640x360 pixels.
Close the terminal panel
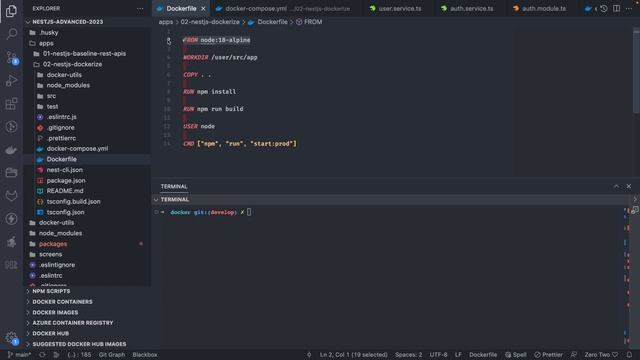click(629, 187)
